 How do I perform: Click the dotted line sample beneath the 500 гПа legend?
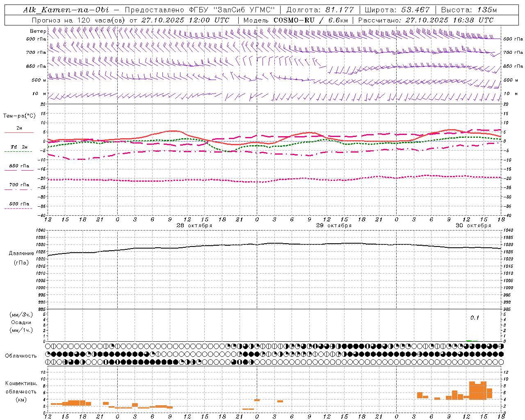coord(18,209)
